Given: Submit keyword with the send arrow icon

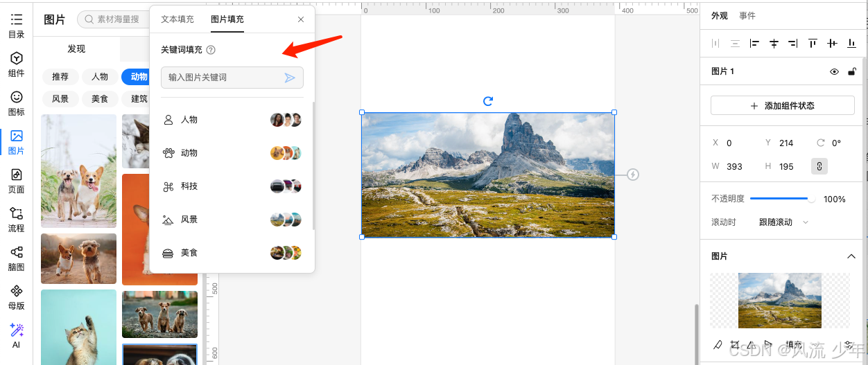Looking at the screenshot, I should coord(290,78).
